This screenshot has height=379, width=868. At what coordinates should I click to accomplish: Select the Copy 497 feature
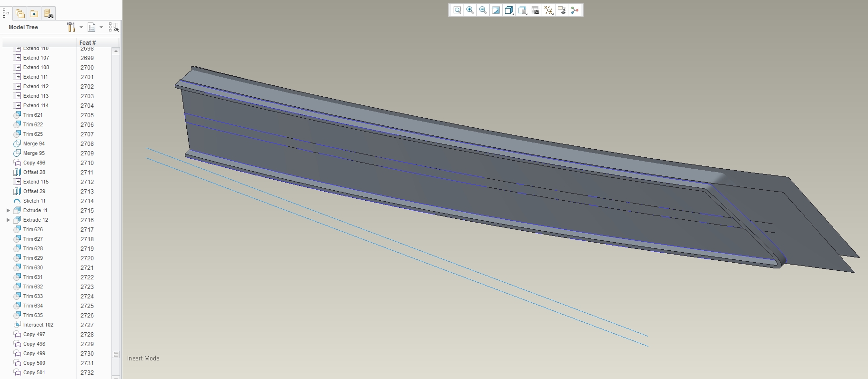[x=34, y=334]
